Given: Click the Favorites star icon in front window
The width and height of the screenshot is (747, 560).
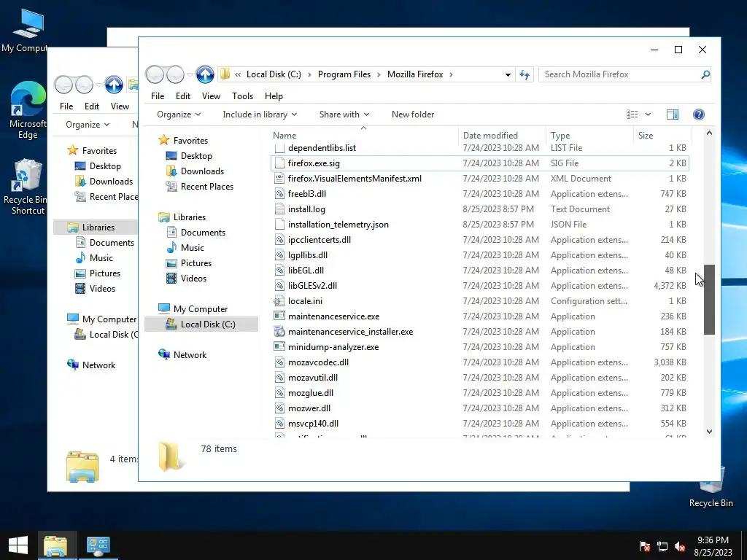Looking at the screenshot, I should tap(164, 140).
